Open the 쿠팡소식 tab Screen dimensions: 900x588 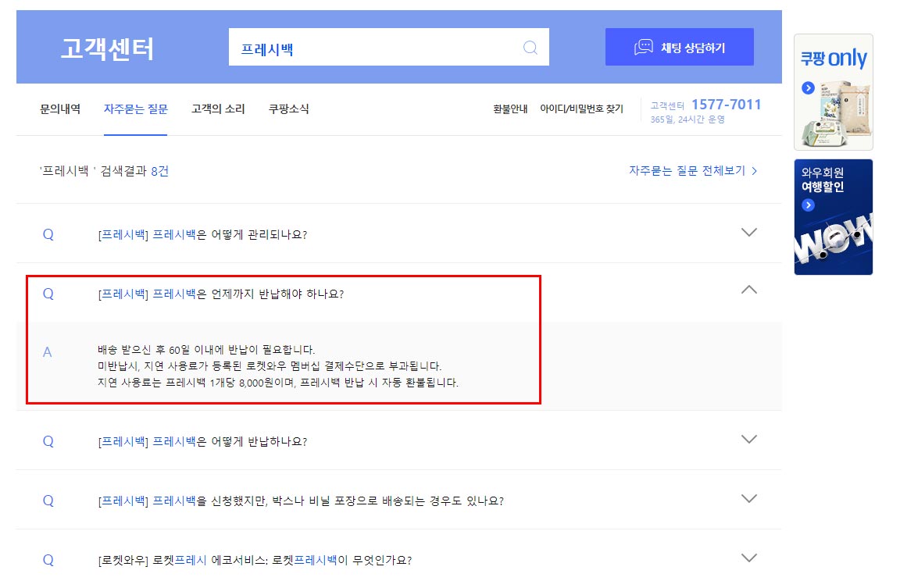289,109
